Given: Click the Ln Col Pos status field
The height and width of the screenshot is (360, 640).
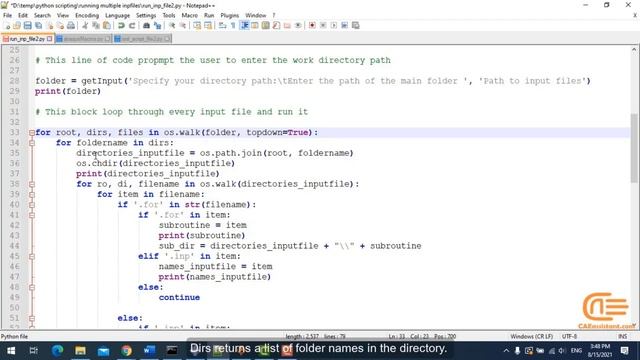Looking at the screenshot, I should pyautogui.click(x=422, y=336).
